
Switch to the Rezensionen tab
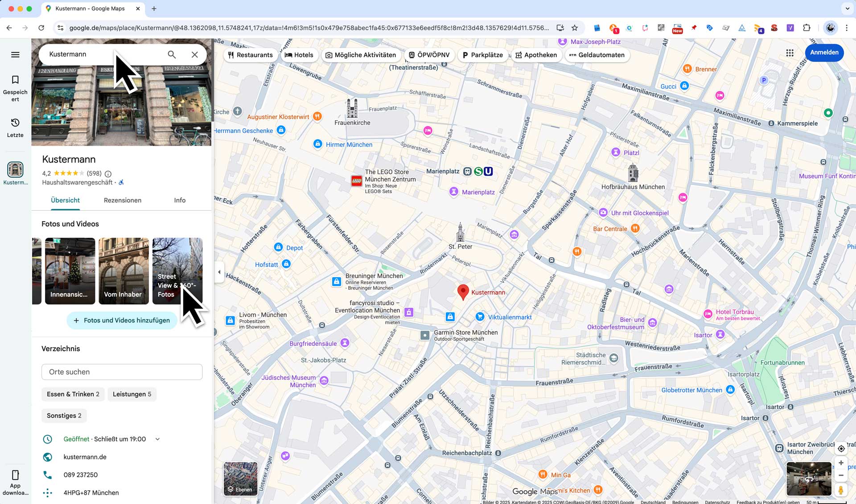click(123, 200)
